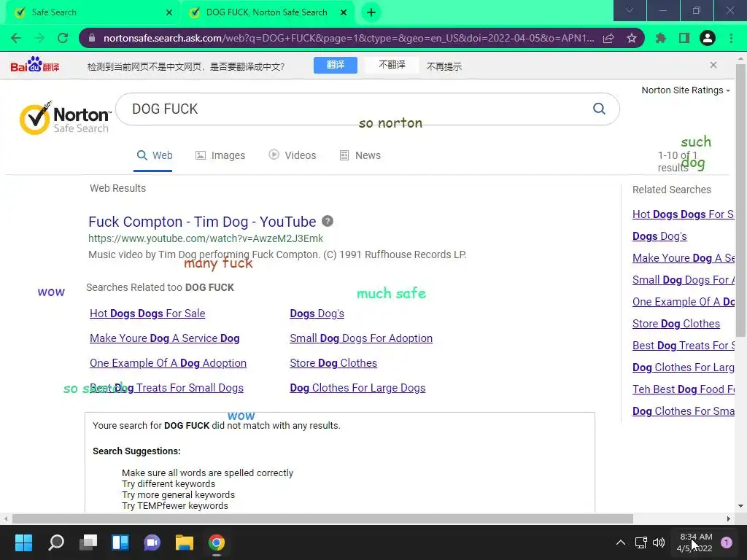Open Teh Best Dog Food sidebar link
This screenshot has height=560, width=747.
pyautogui.click(x=683, y=389)
